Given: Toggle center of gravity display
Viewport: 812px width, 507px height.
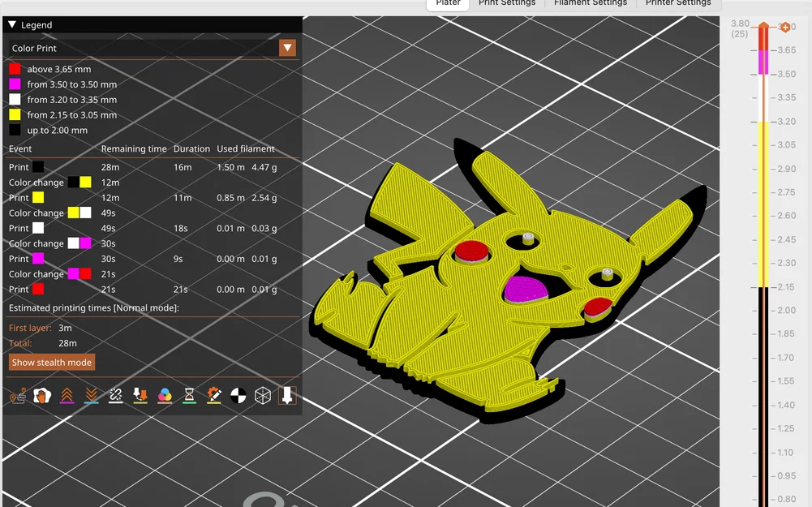Looking at the screenshot, I should tap(238, 396).
